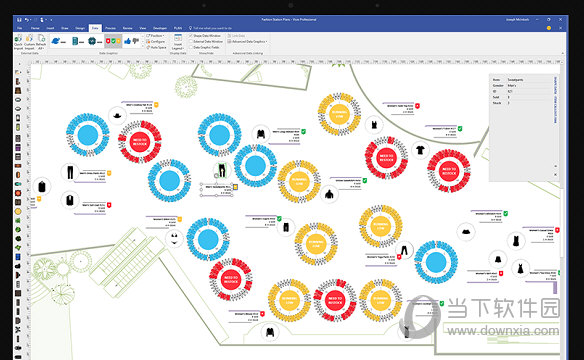The height and width of the screenshot is (360, 584).
Task: Expand the data graphics gallery arrow
Action: point(143,47)
